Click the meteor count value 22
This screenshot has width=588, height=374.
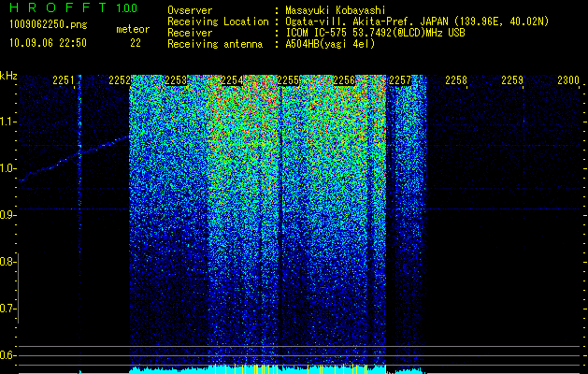point(136,43)
